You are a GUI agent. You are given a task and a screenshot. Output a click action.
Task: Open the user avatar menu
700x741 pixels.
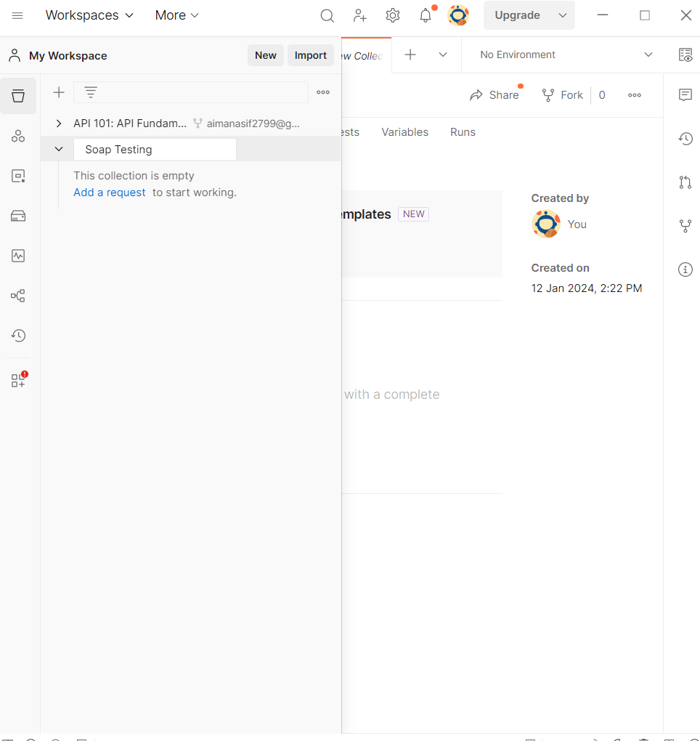458,15
